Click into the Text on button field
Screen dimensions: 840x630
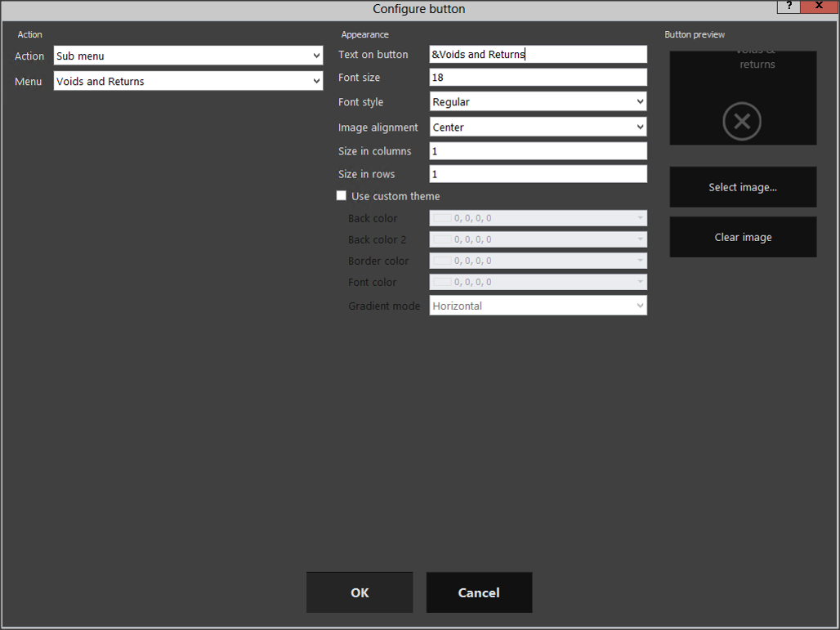(x=538, y=55)
